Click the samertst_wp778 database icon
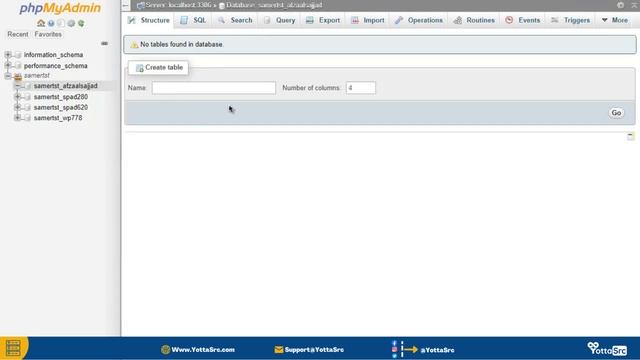This screenshot has height=360, width=640. (x=28, y=118)
